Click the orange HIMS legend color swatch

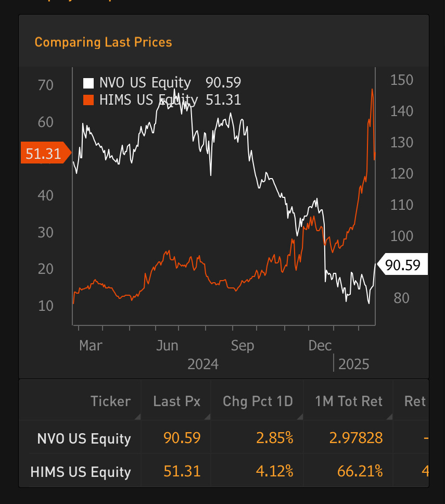pyautogui.click(x=88, y=100)
